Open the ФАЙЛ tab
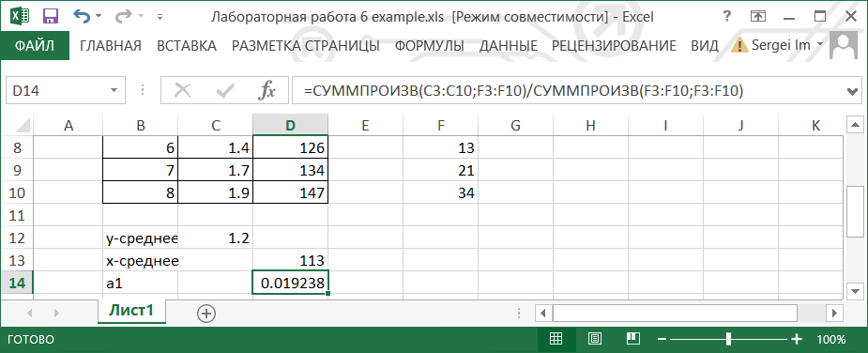The width and height of the screenshot is (868, 353). coord(35,45)
